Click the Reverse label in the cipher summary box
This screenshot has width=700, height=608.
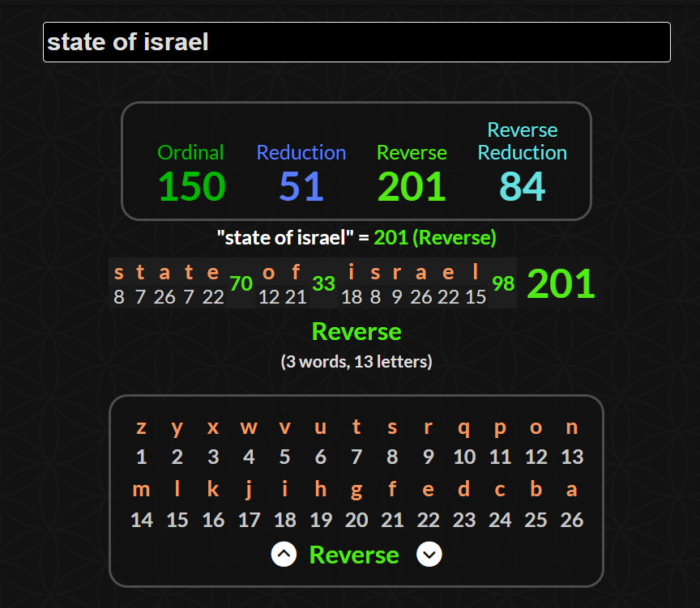pyautogui.click(x=412, y=152)
